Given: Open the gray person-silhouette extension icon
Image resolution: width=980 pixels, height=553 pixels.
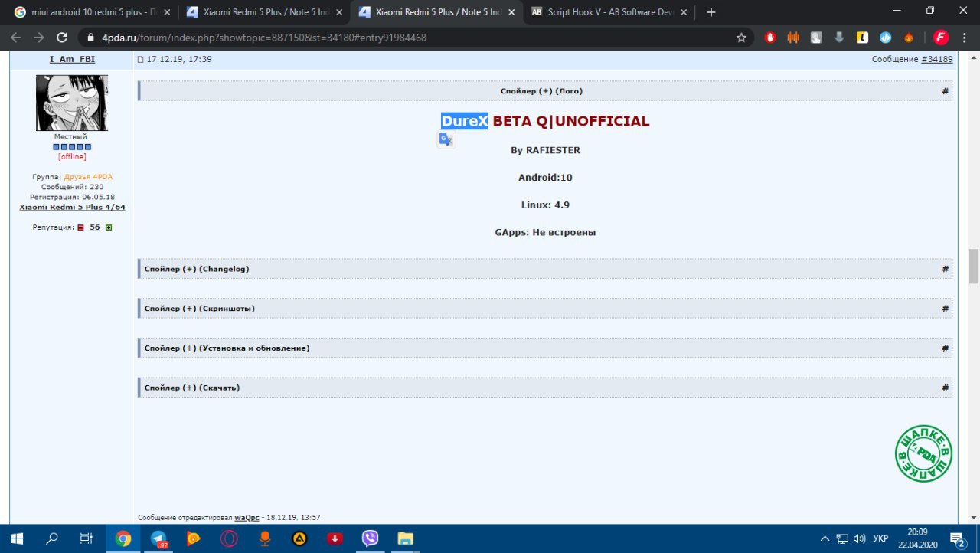Looking at the screenshot, I should click(x=816, y=37).
